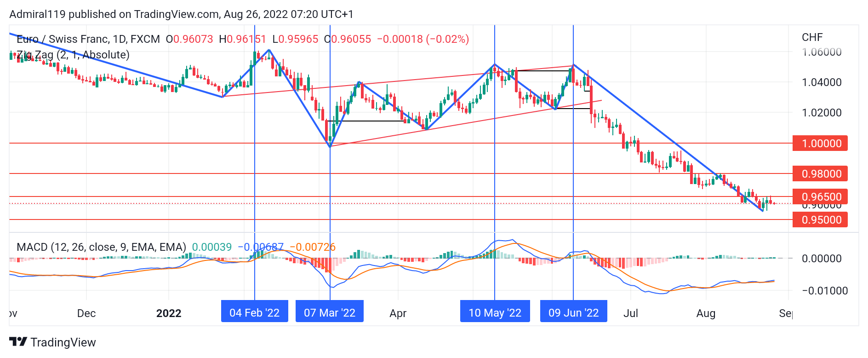Click the 0.95000 red price label

tap(820, 220)
